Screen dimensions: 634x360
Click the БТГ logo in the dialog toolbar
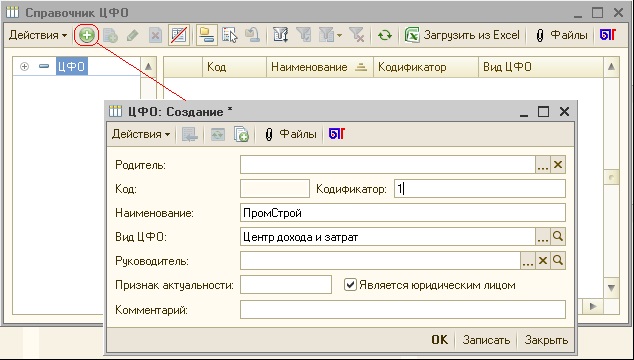[x=337, y=134]
